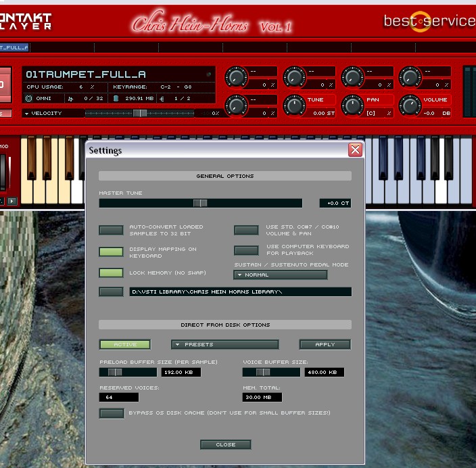
Task: Click the PAN knob
Action: pos(352,106)
